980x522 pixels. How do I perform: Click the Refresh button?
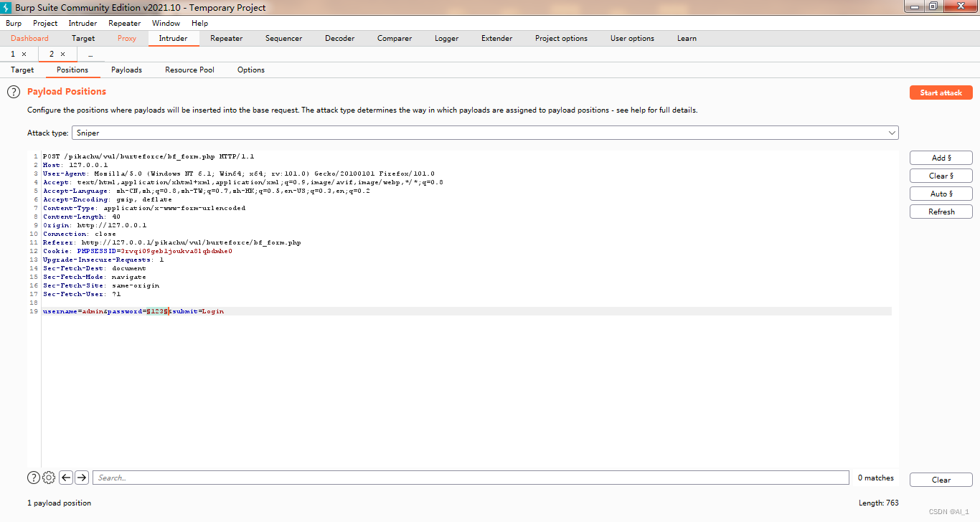pyautogui.click(x=941, y=212)
